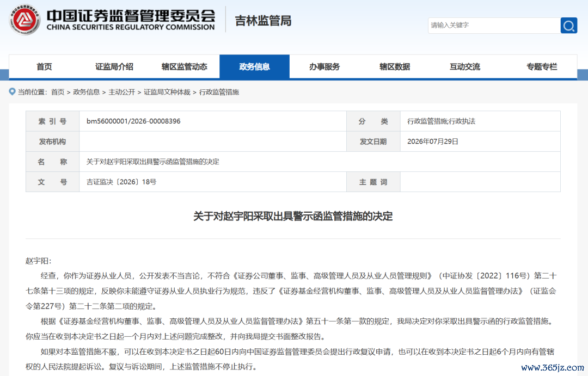Click the 行政监管措施 breadcrumb link
The height and width of the screenshot is (376, 588).
coord(219,92)
